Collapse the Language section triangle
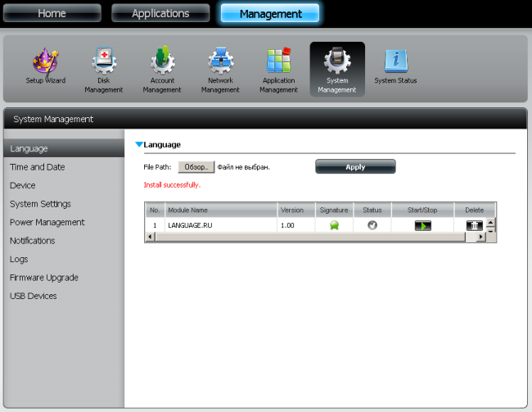Image resolution: width=532 pixels, height=412 pixels. coord(139,144)
